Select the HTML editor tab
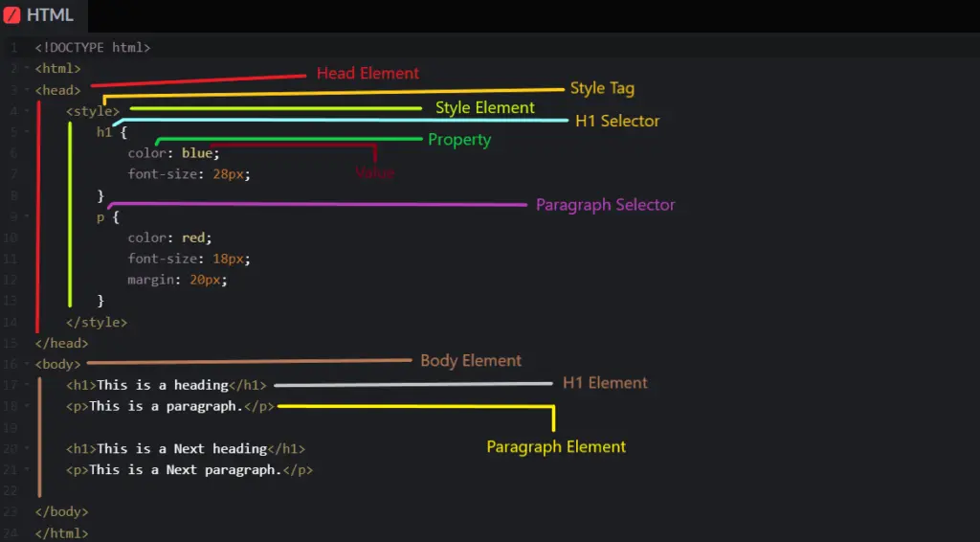 click(44, 15)
